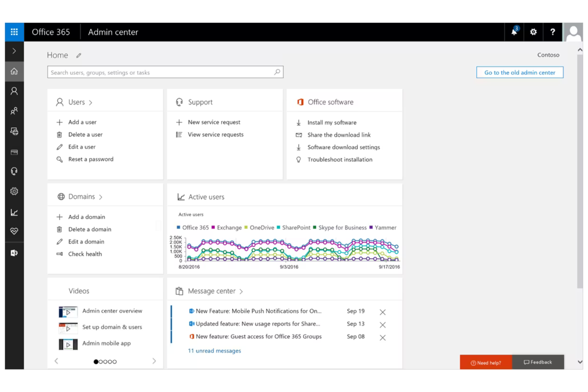Select the second page dot under Videos
Screen dimensions: 588x392
click(101, 361)
